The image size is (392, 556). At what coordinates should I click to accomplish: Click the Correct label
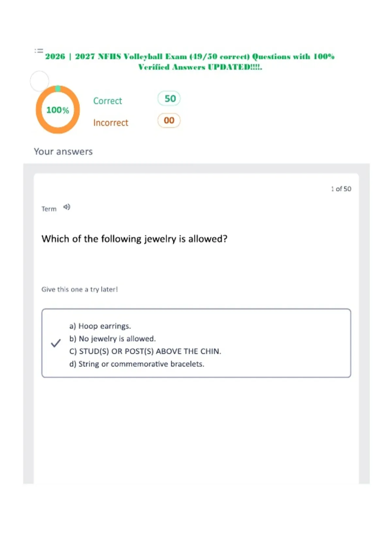[x=107, y=101]
